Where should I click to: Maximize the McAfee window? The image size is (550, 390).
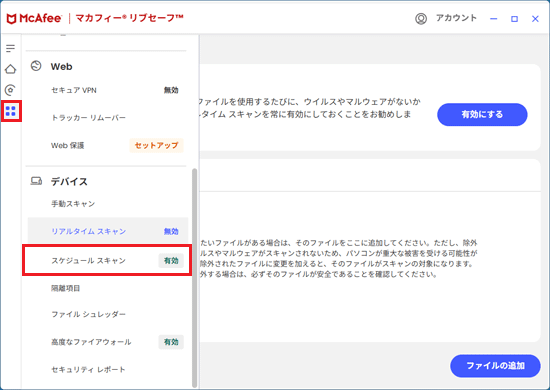(514, 19)
